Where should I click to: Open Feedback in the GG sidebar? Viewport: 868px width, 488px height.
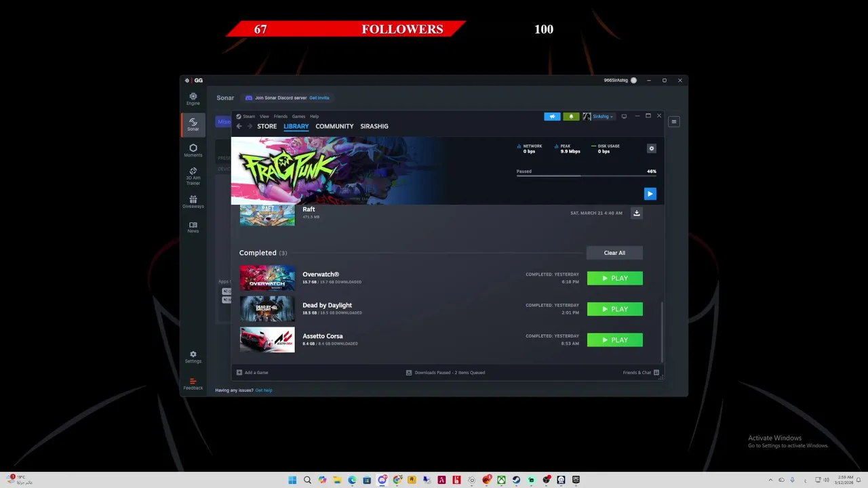coord(193,384)
